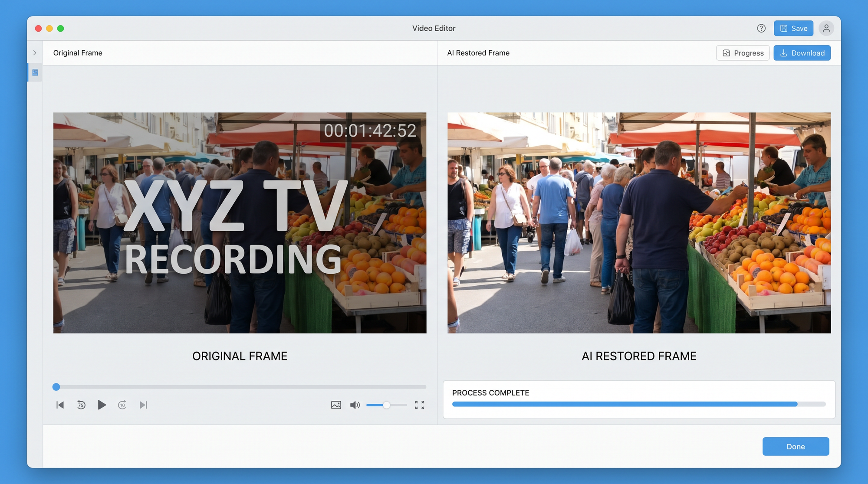Skip to previous frame marker
This screenshot has width=868, height=484.
tap(60, 405)
